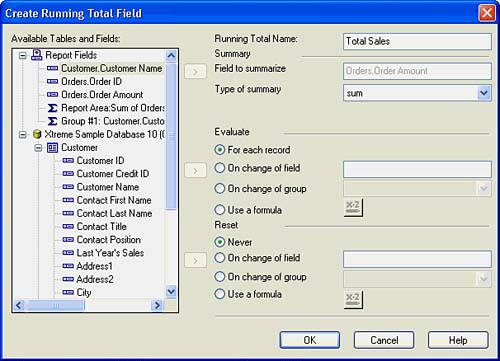Click the arrow button beside Evaluate's On change of field
The height and width of the screenshot is (361, 500).
[x=195, y=170]
